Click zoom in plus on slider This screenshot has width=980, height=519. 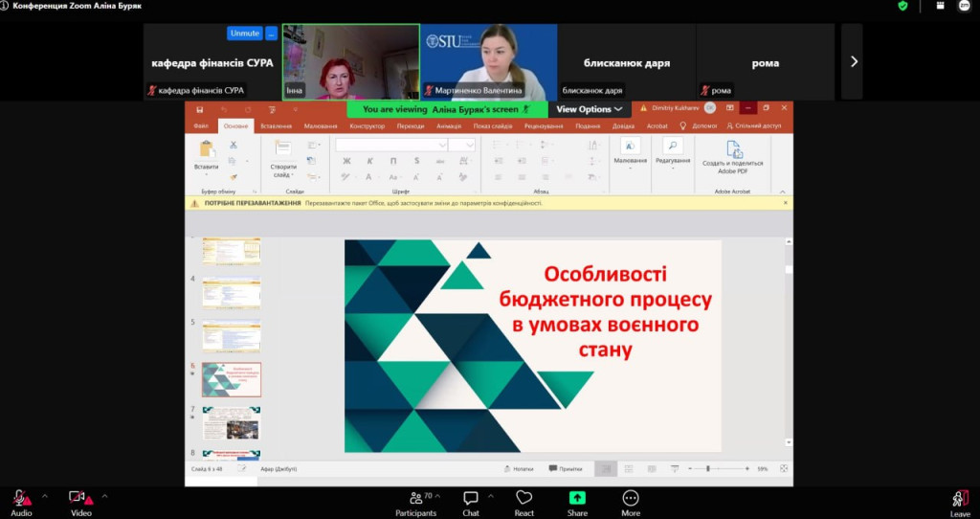[746, 468]
